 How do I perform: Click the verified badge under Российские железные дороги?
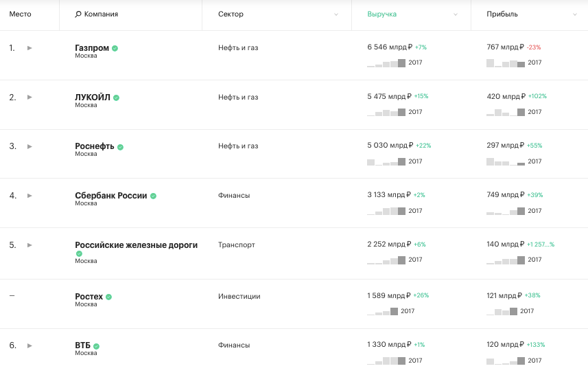79,253
